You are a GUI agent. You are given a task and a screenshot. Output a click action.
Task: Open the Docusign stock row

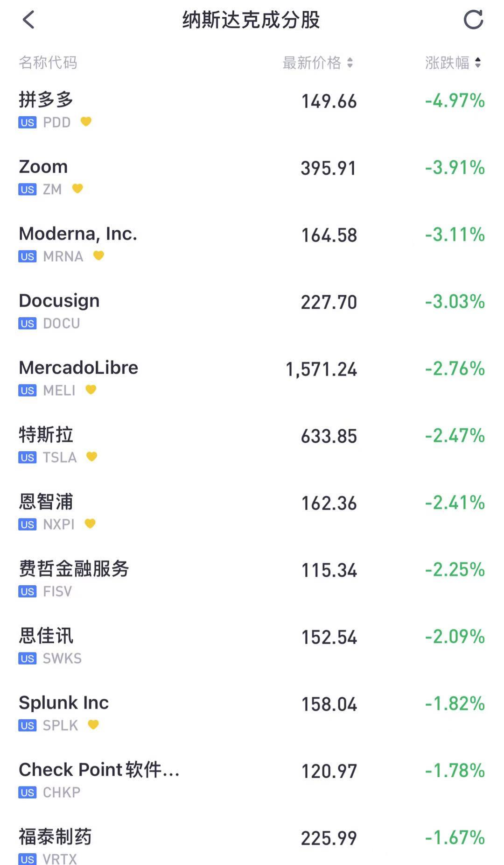pyautogui.click(x=252, y=311)
